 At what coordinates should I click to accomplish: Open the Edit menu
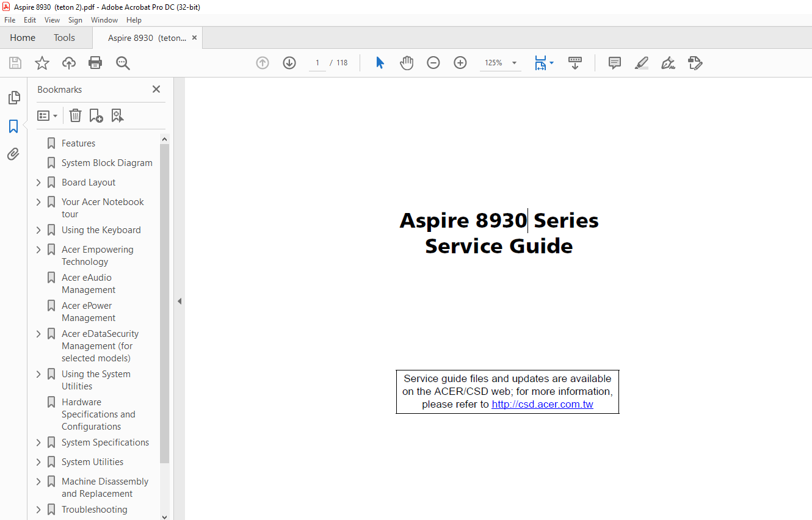pyautogui.click(x=30, y=20)
